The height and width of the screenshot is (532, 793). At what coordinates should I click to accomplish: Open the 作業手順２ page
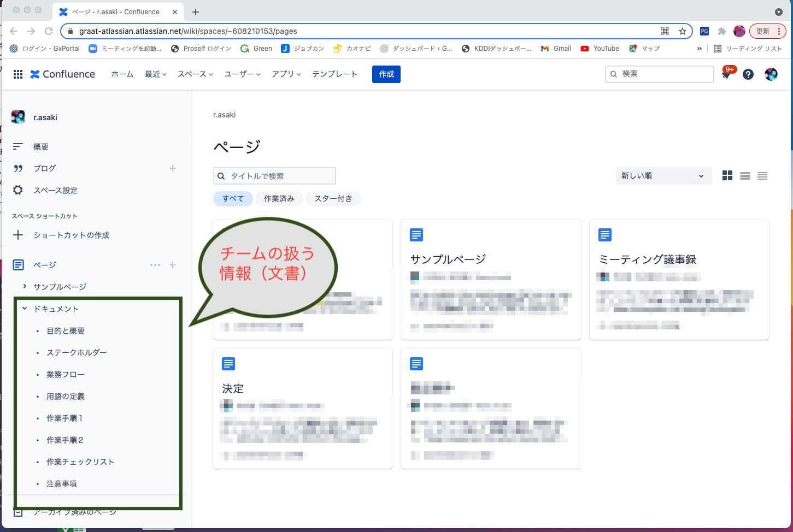coord(65,440)
